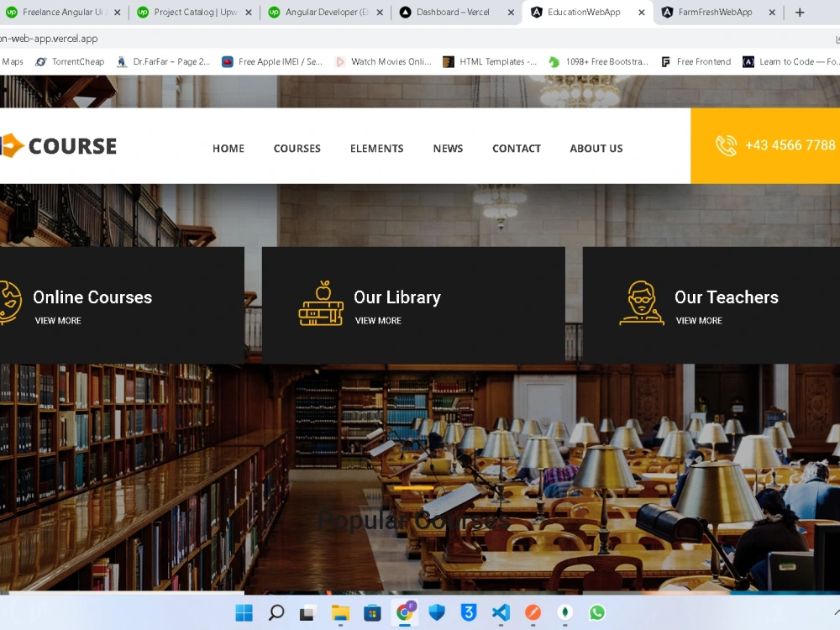The image size is (840, 630).
Task: Close the FarmFreshWebApp tab
Action: [772, 13]
